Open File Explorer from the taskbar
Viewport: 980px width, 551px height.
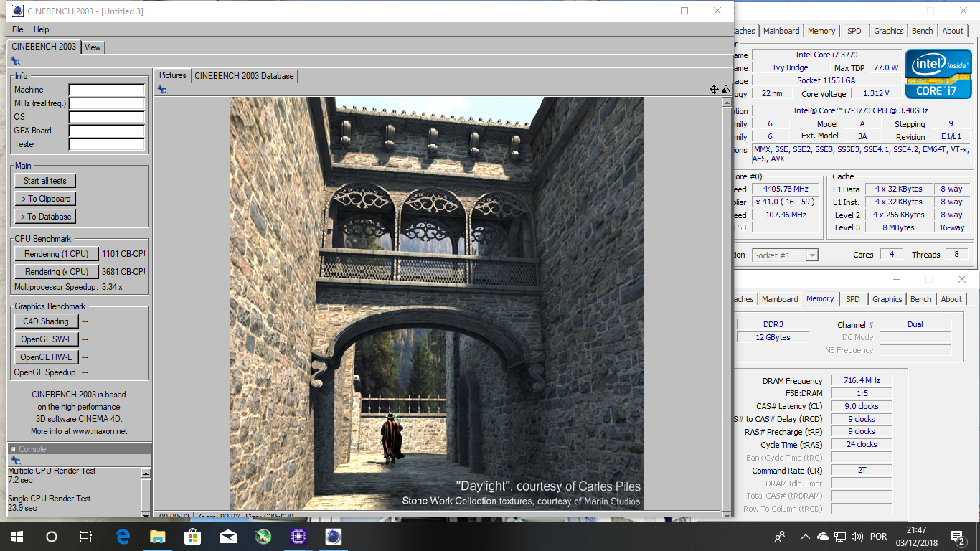pyautogui.click(x=157, y=536)
